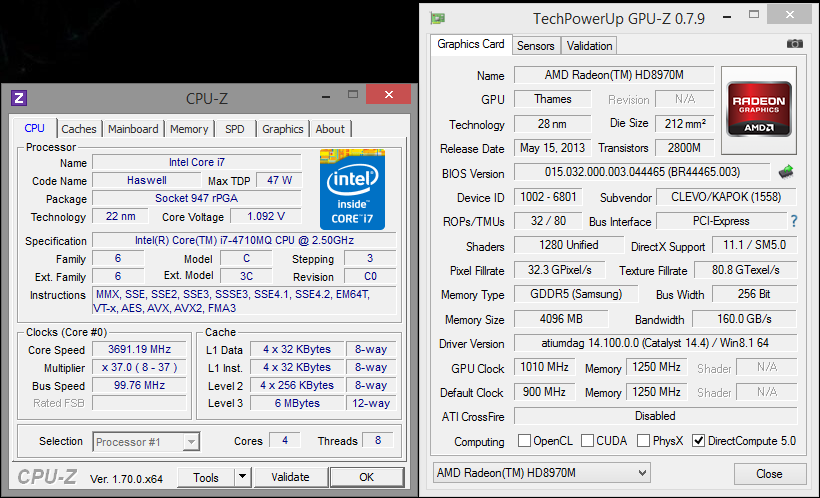
Task: Click the Default Clock value 900 MHz
Action: [544, 392]
